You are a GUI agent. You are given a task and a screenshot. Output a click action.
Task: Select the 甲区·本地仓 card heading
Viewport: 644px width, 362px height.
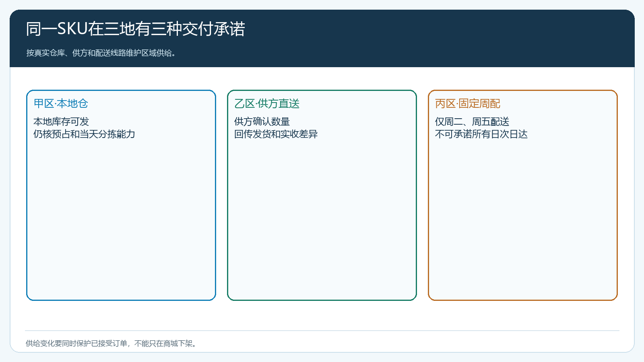click(61, 104)
